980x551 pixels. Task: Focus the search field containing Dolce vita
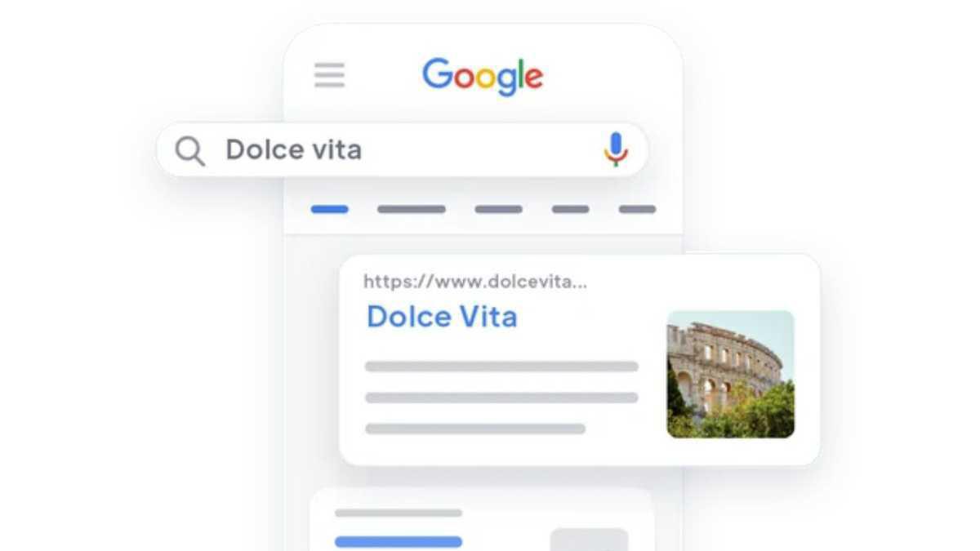pos(402,150)
